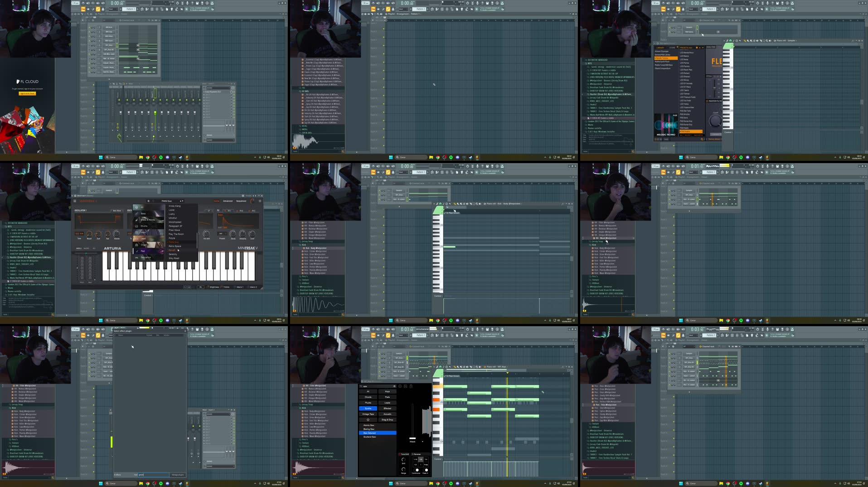Select the Pads category button in sample picker
The image size is (868, 487).
click(387, 397)
